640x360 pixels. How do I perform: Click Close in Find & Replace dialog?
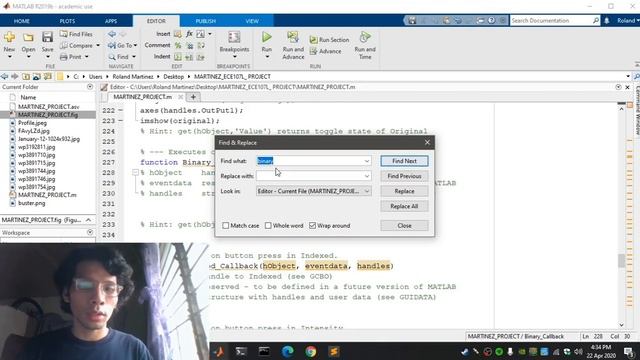(x=404, y=226)
